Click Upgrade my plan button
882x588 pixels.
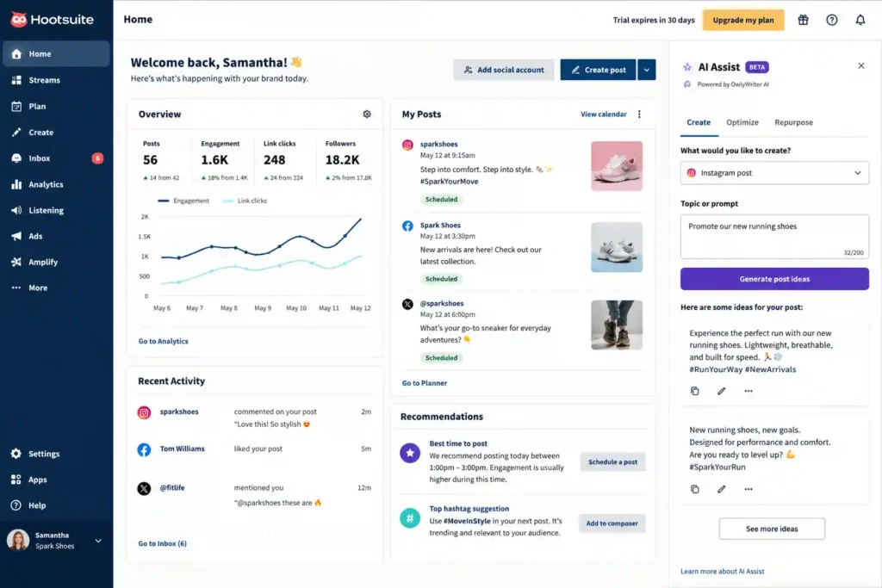[743, 20]
